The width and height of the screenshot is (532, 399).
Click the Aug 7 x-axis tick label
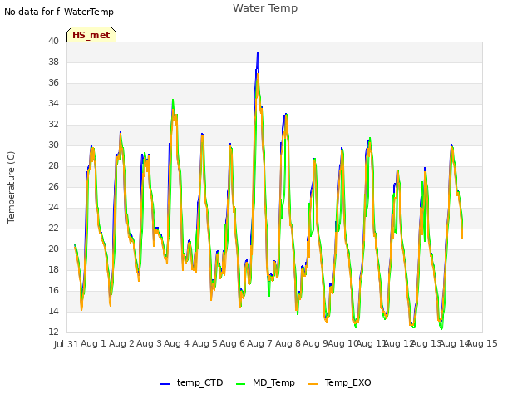tap(260, 343)
